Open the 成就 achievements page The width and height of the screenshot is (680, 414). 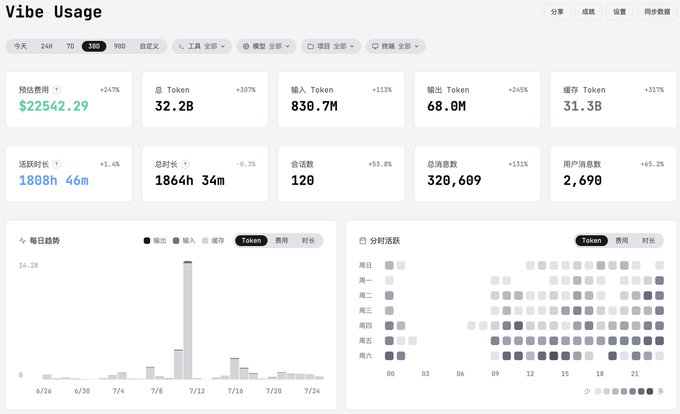pyautogui.click(x=588, y=12)
